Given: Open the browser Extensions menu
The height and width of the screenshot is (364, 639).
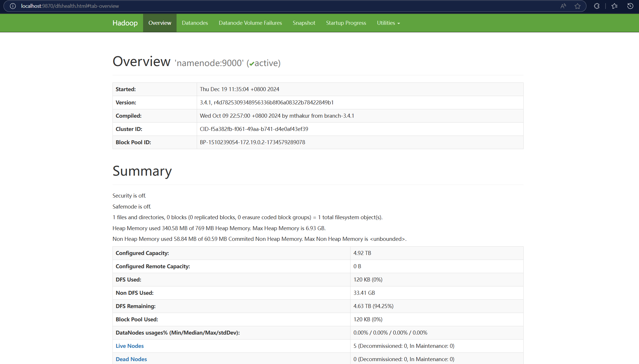Looking at the screenshot, I should point(596,6).
